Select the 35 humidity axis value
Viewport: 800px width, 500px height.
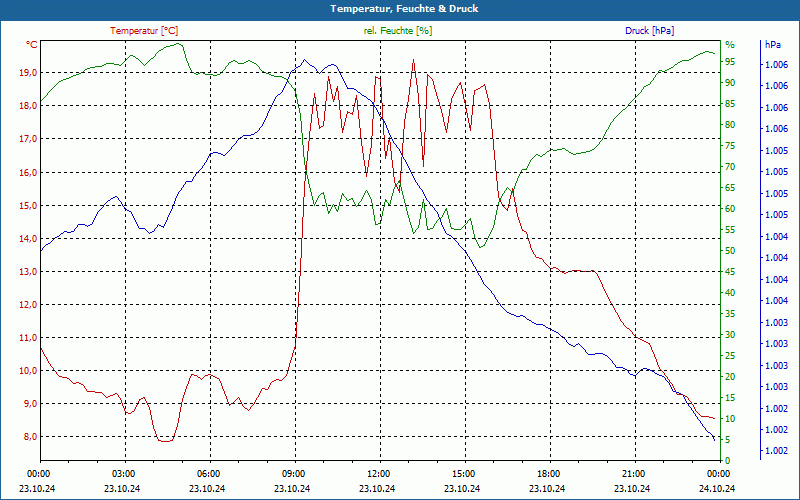click(730, 314)
